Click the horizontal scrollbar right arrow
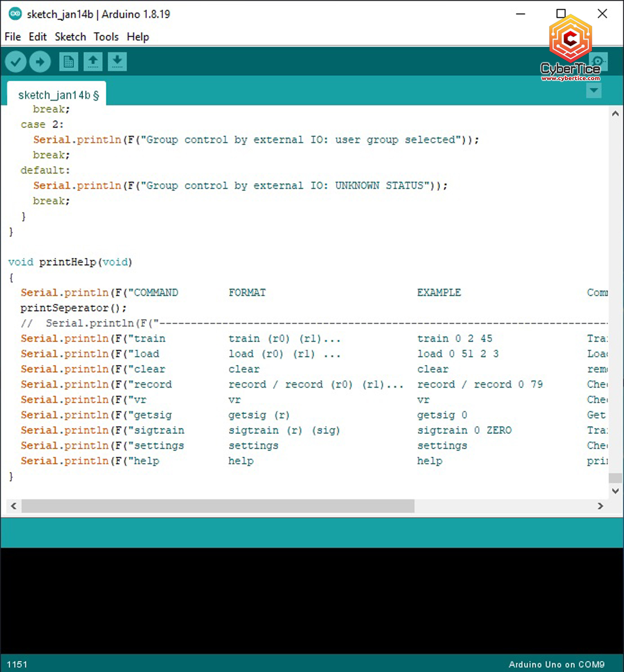Image resolution: width=624 pixels, height=672 pixels. [x=600, y=506]
